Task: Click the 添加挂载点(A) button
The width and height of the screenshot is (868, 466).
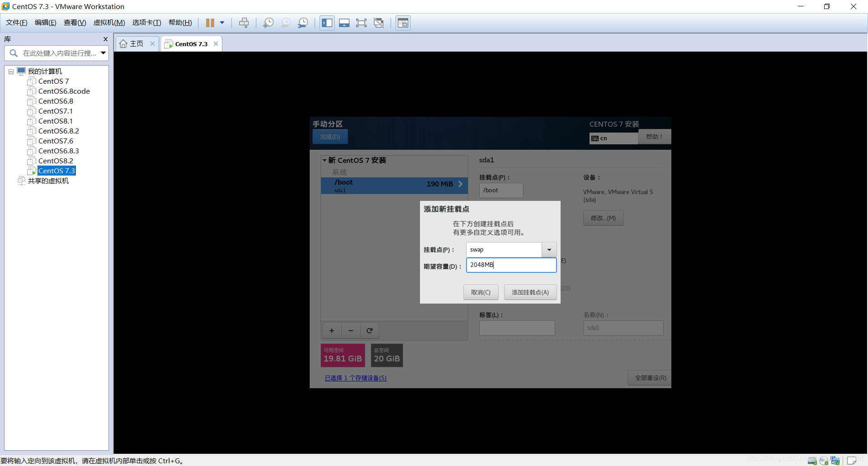Action: pyautogui.click(x=530, y=292)
